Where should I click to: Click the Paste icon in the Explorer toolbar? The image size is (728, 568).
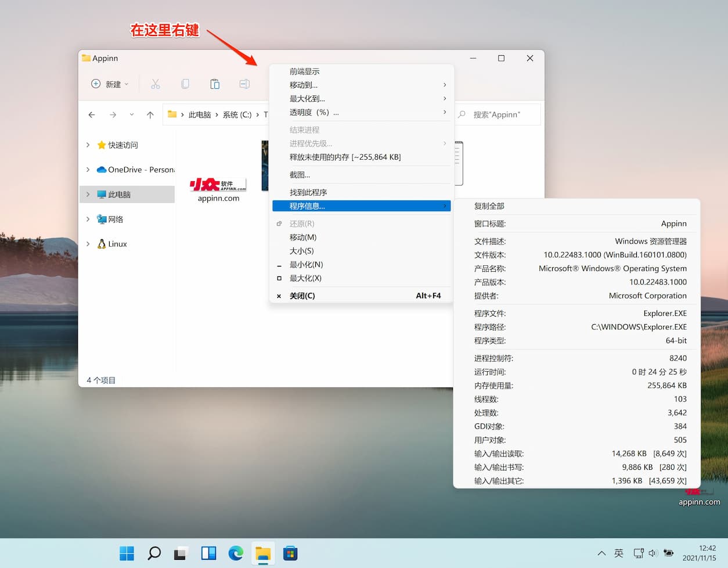pos(214,84)
